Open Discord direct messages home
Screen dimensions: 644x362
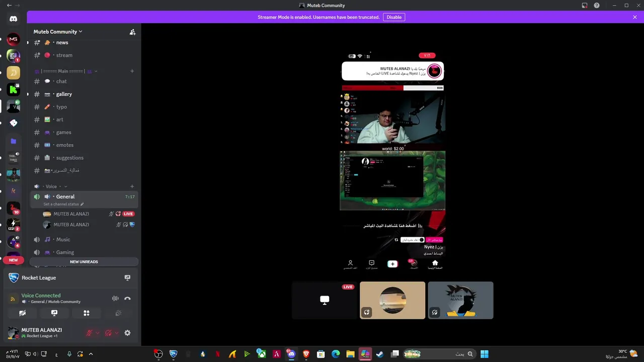[x=14, y=19]
